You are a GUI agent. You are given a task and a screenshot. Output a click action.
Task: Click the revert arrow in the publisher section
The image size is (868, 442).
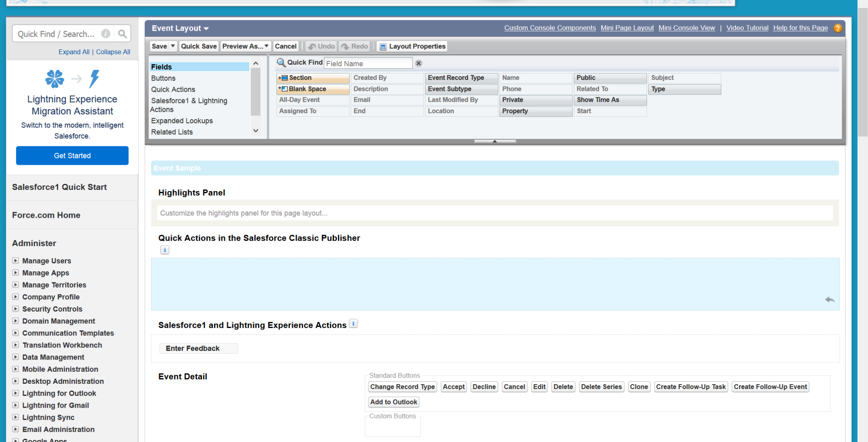tap(829, 300)
